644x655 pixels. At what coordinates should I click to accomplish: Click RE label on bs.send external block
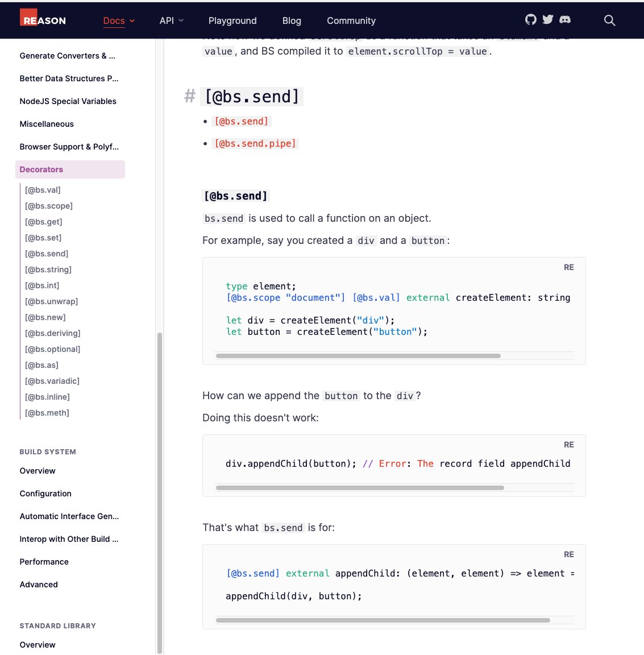tap(569, 554)
